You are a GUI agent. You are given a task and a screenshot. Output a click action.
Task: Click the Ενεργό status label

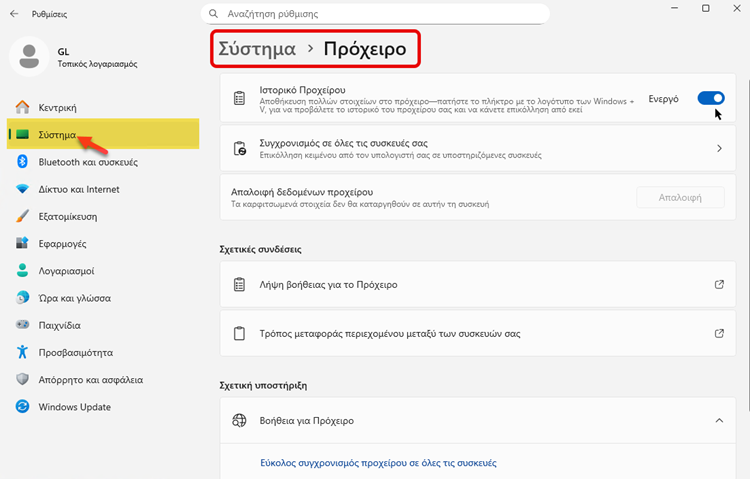pos(663,99)
